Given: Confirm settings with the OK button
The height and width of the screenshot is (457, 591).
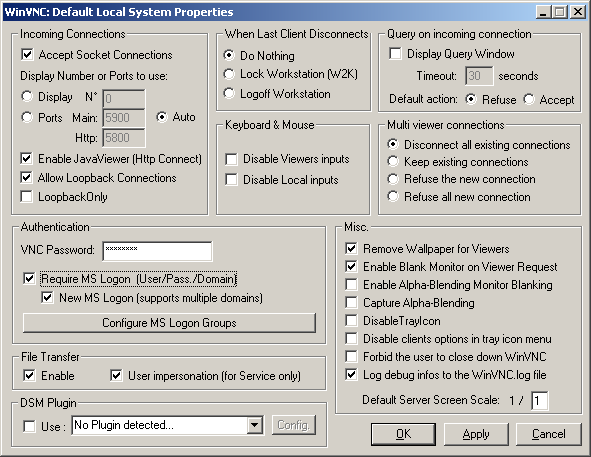Looking at the screenshot, I should [403, 434].
